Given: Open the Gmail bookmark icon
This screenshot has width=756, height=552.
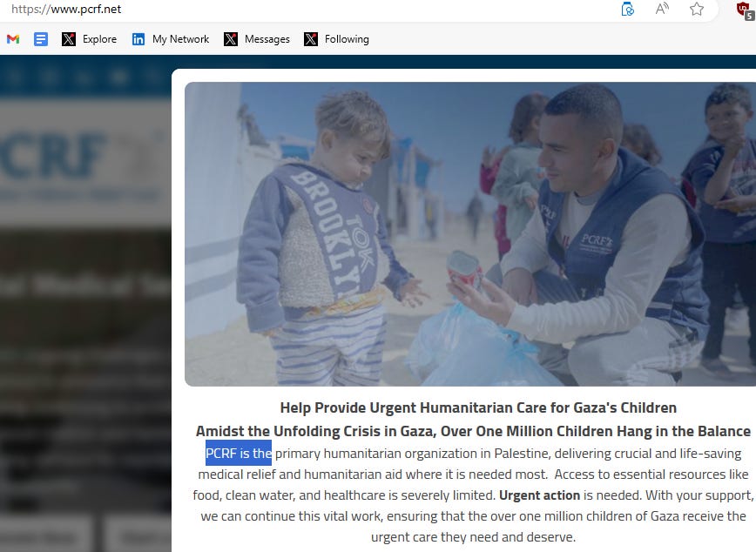Looking at the screenshot, I should [13, 39].
